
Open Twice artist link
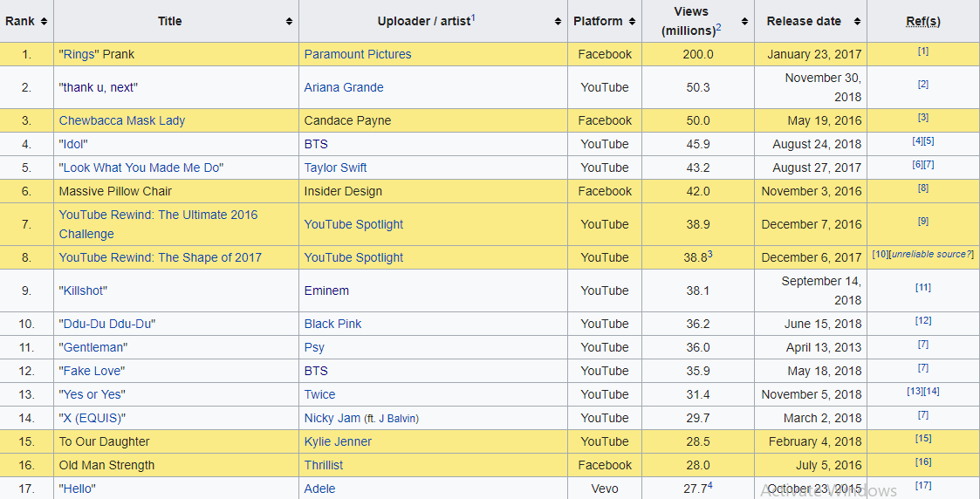(319, 394)
